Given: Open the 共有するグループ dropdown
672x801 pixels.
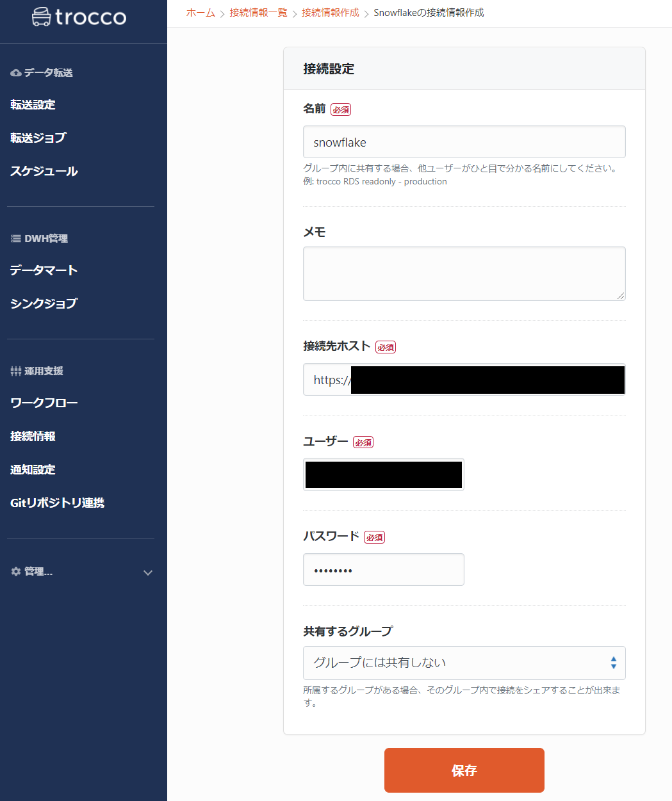Looking at the screenshot, I should (464, 663).
